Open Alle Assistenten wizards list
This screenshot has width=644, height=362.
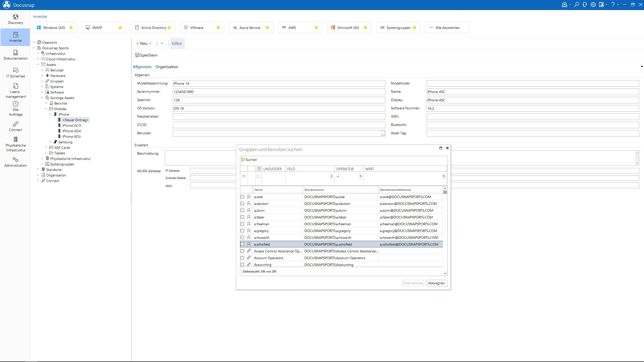point(447,28)
